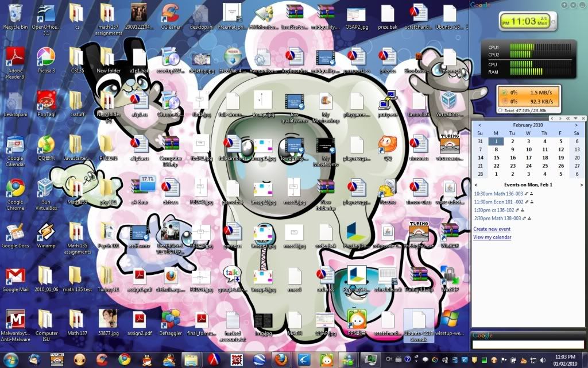Open the 11:30am Econ 101-002 event
The width and height of the screenshot is (588, 368).
click(499, 202)
